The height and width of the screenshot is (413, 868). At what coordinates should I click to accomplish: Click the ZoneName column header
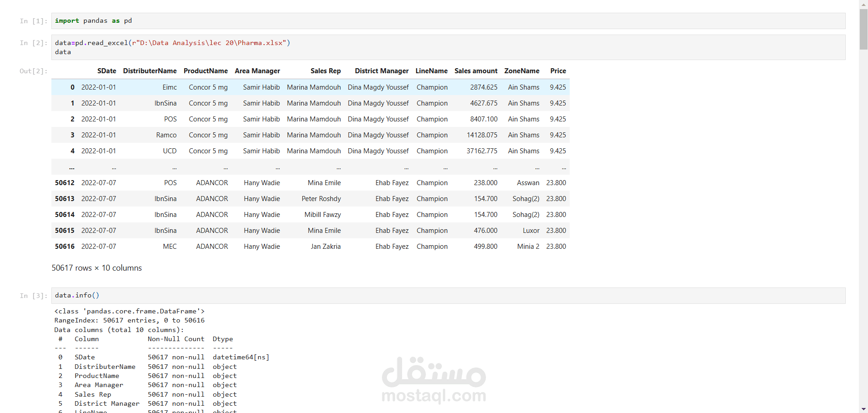click(x=522, y=71)
